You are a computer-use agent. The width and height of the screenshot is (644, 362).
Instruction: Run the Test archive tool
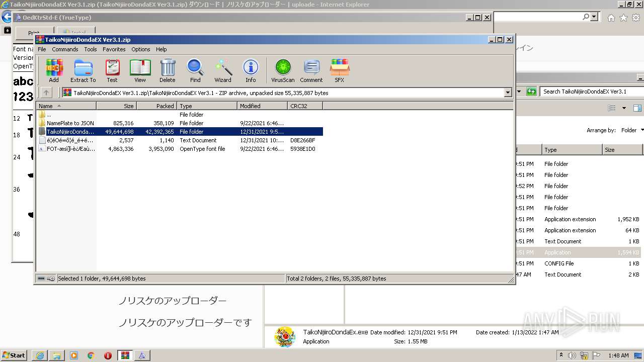pos(112,70)
